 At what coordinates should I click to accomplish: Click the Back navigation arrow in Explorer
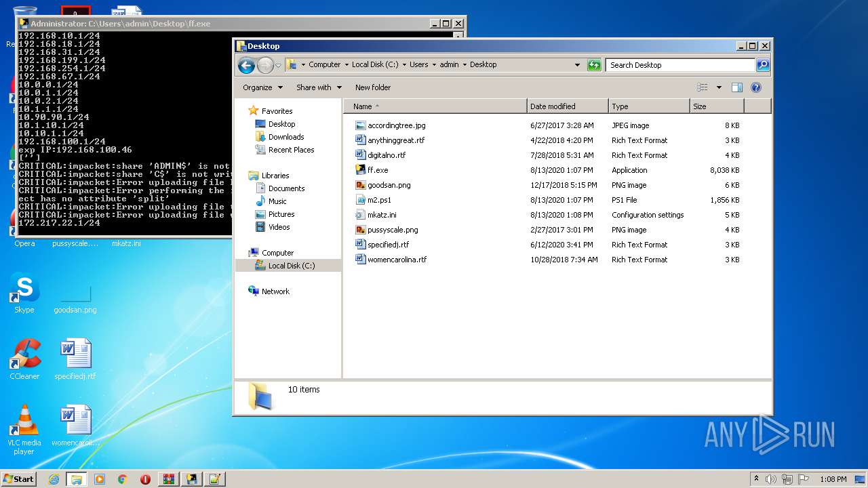(x=247, y=65)
